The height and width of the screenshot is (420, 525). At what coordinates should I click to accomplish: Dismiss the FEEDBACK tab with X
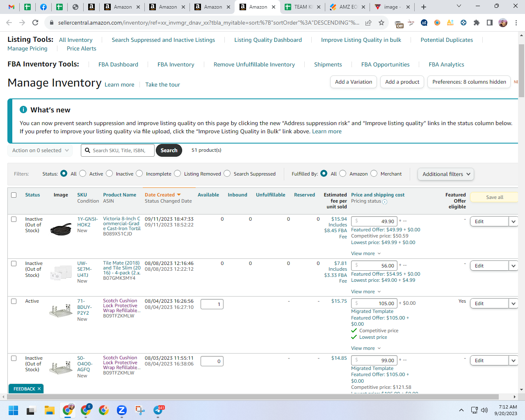click(x=39, y=389)
